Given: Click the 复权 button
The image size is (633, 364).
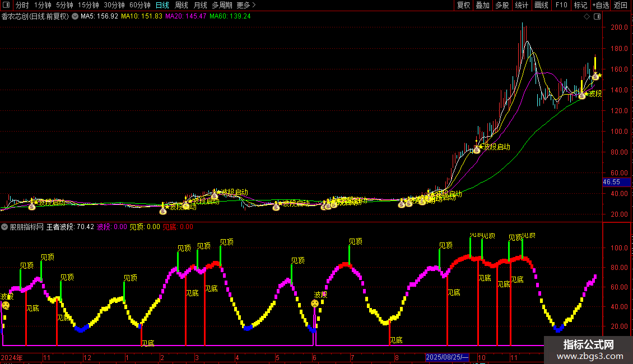Looking at the screenshot, I should (464, 5).
